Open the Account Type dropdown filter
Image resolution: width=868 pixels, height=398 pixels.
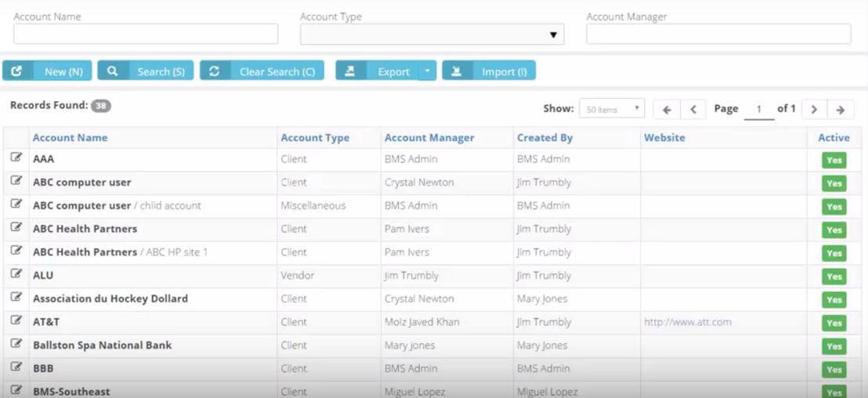[x=432, y=34]
